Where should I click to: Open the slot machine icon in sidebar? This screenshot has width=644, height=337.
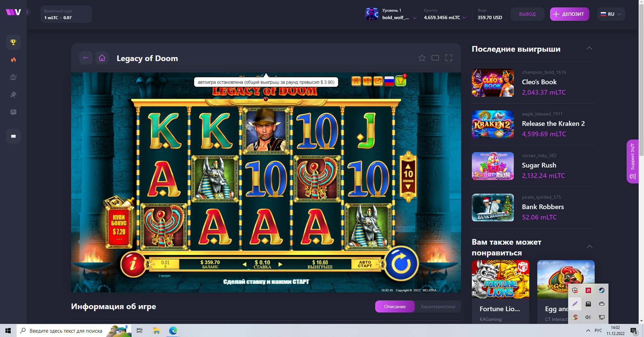[x=13, y=77]
